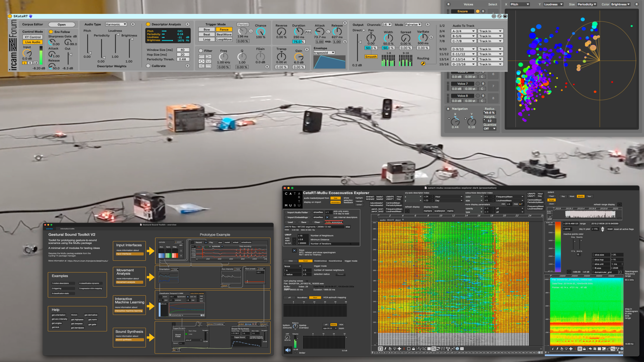Toggle Env Follow on or off
The image size is (644, 362).
tap(51, 32)
